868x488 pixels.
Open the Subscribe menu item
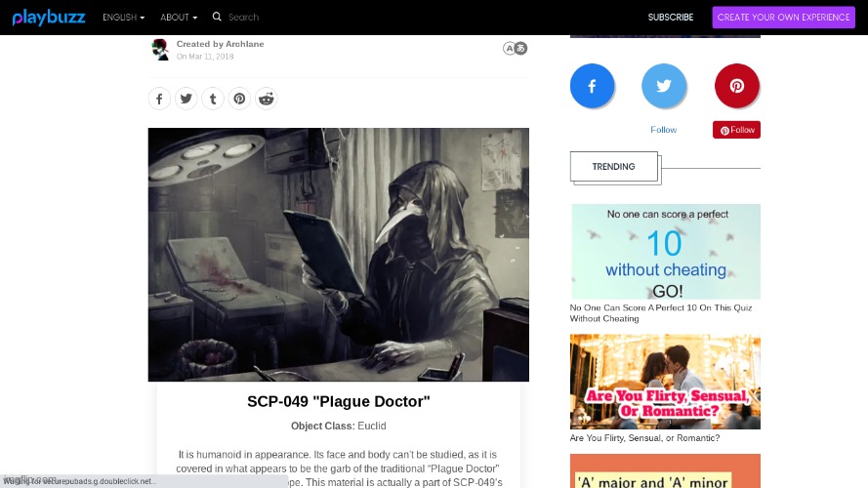(670, 18)
